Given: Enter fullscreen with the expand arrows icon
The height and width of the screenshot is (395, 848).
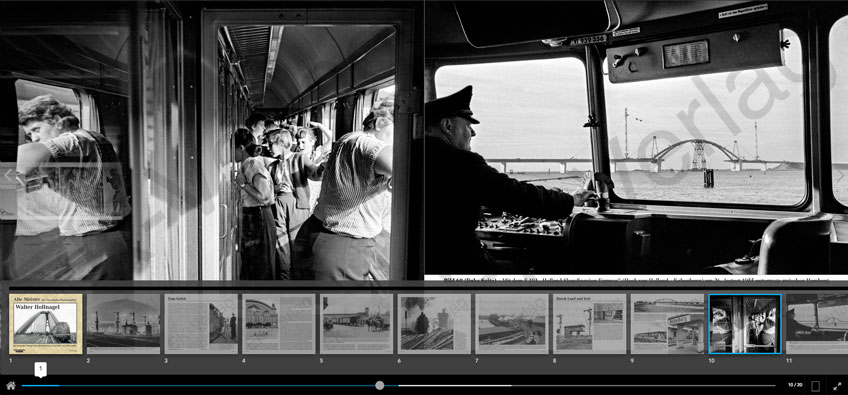Looking at the screenshot, I should pos(838,386).
